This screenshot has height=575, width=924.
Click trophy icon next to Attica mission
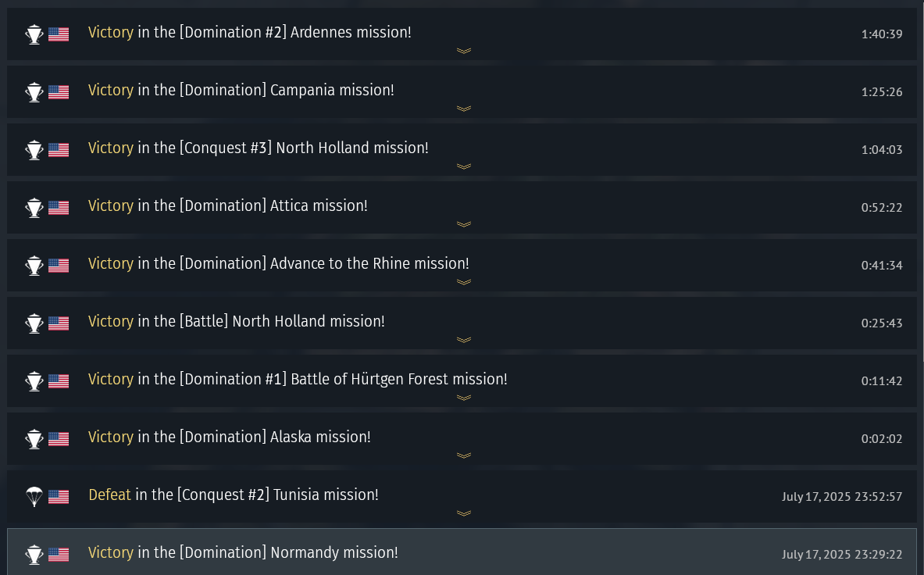point(34,207)
